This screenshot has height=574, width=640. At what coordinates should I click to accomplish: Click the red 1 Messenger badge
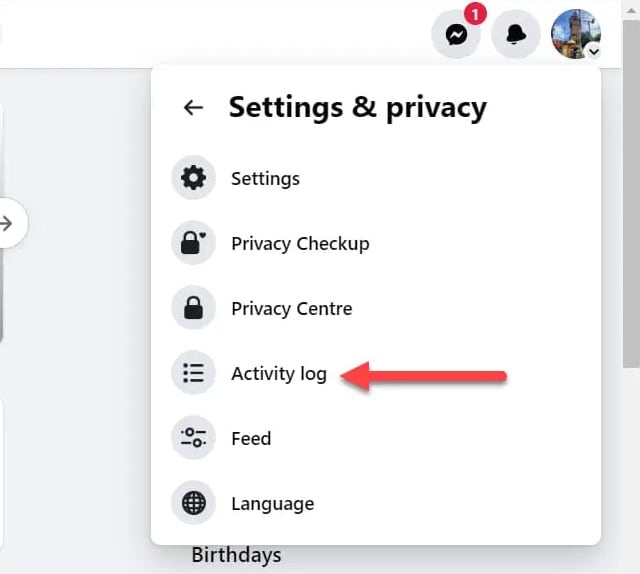pyautogui.click(x=475, y=15)
